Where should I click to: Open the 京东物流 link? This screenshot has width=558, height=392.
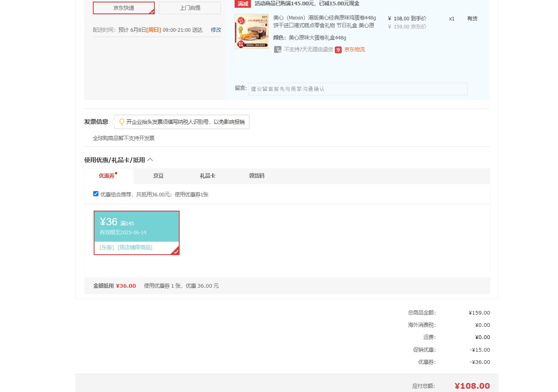tap(355, 50)
